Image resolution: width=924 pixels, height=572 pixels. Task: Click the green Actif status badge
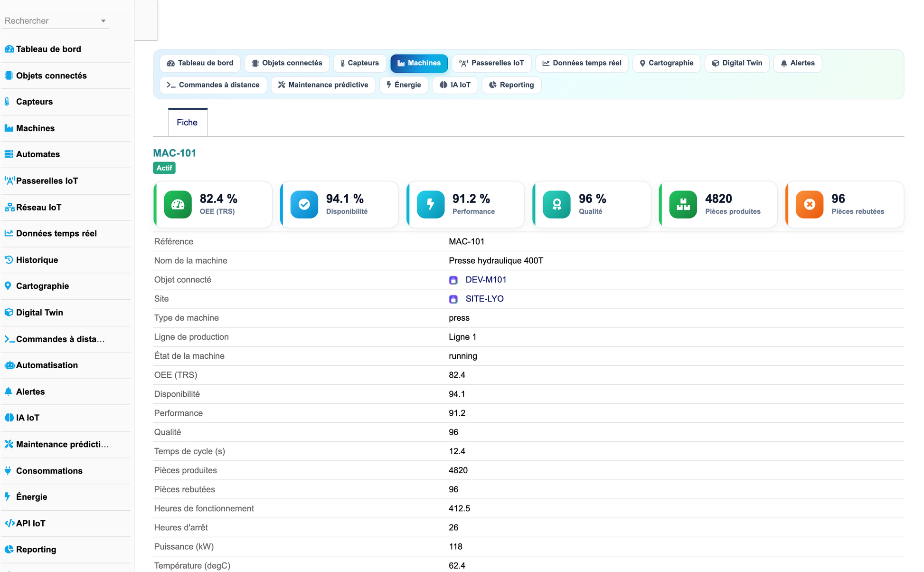164,168
